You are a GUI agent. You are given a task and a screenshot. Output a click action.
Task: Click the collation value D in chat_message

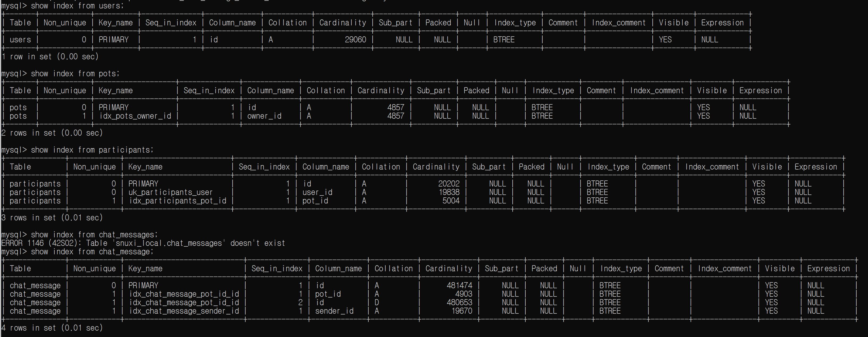pos(377,303)
